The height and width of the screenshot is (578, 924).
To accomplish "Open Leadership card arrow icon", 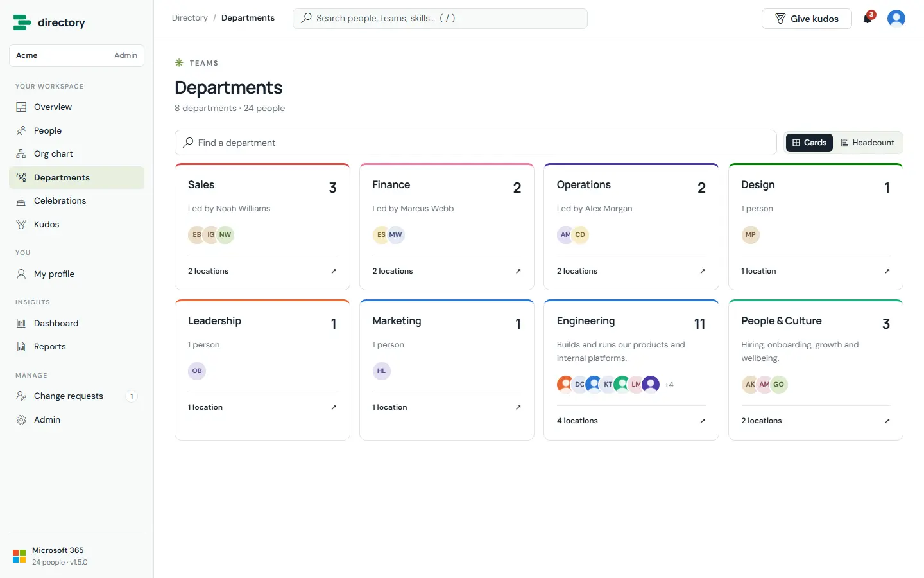I will coord(334,407).
